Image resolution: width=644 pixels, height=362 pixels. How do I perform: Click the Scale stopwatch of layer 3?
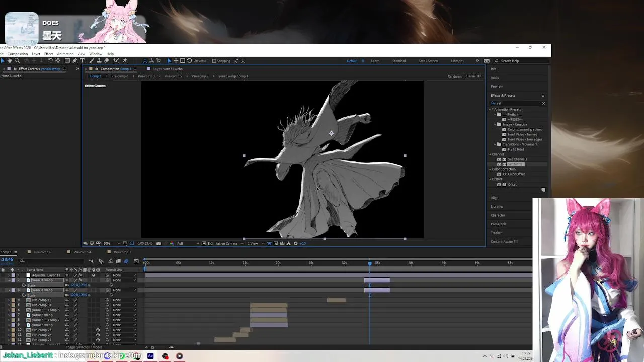(x=24, y=295)
